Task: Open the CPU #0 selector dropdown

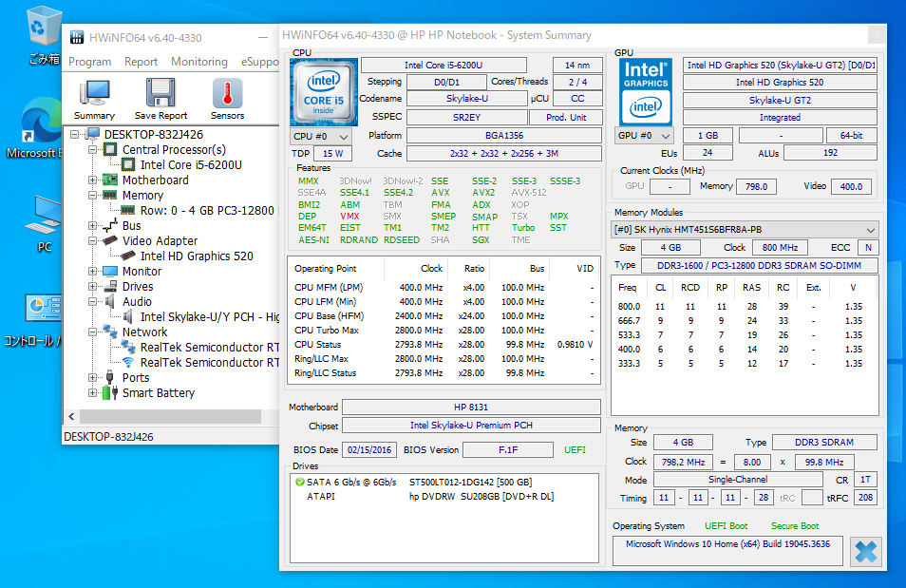Action: [x=322, y=136]
